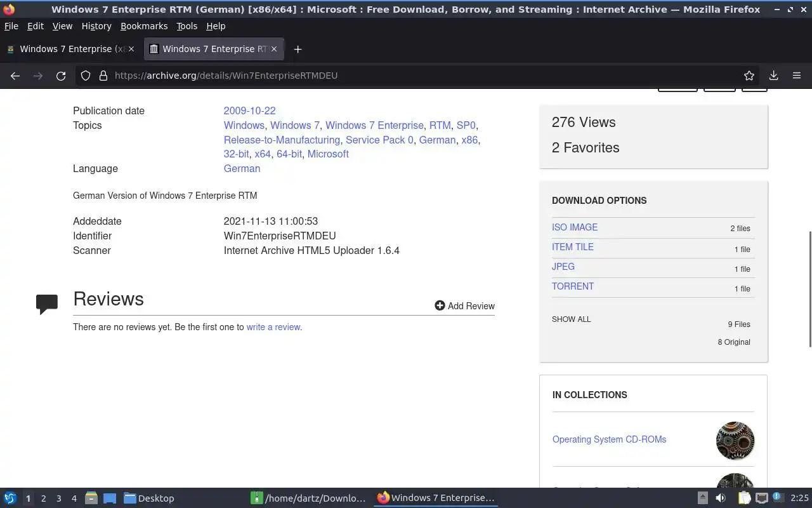The width and height of the screenshot is (812, 508).
Task: Open the Release-to-Manufacturing topic link
Action: pyautogui.click(x=282, y=140)
